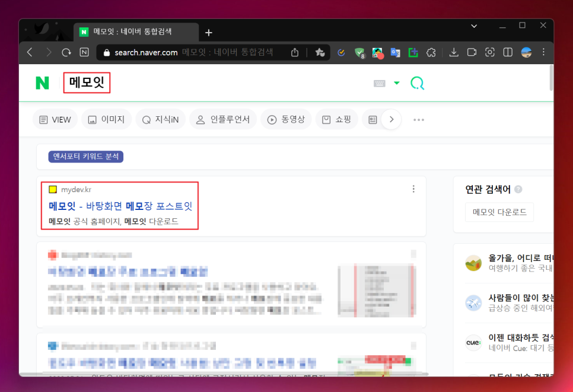Image resolution: width=573 pixels, height=392 pixels.
Task: Click the lock icon in the address bar
Action: point(107,53)
